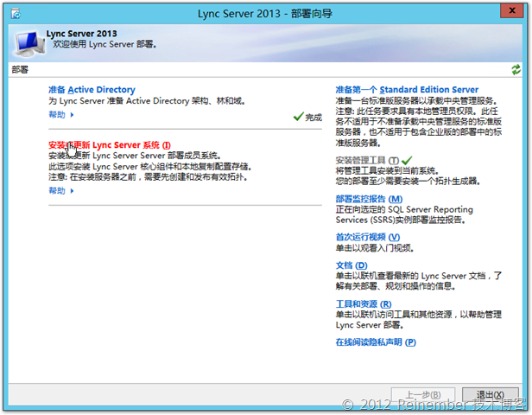Image resolution: width=532 pixels, height=415 pixels.
Task: Click the 注意: 在安装服务器之前 note text
Action: click(148, 177)
